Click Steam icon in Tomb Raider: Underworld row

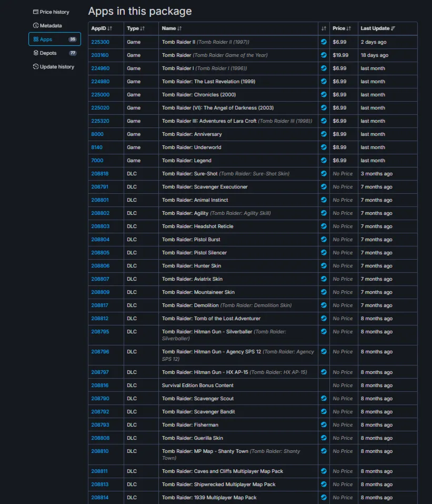[x=324, y=147]
